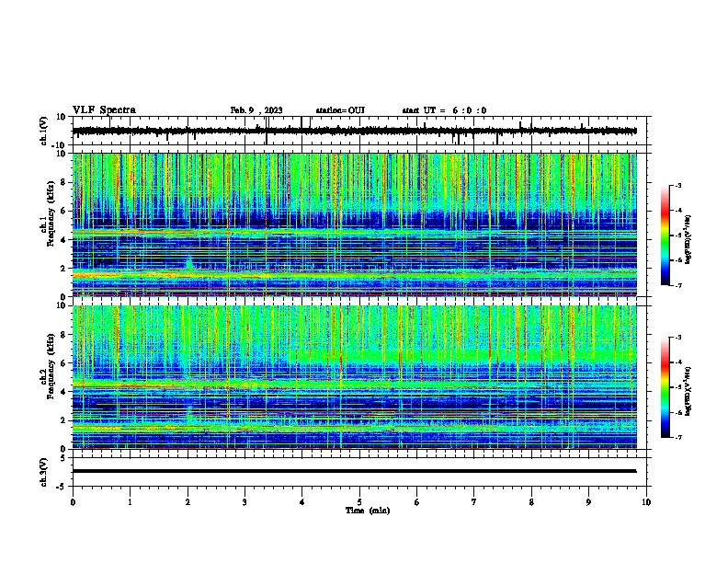Select the "Time (min)" axis label
The width and height of the screenshot is (728, 563).
pos(368,511)
